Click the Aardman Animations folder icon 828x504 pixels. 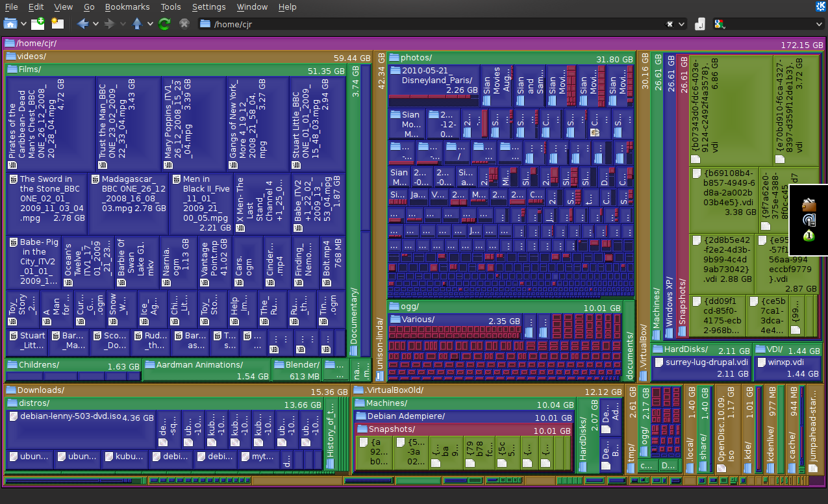pyautogui.click(x=149, y=365)
